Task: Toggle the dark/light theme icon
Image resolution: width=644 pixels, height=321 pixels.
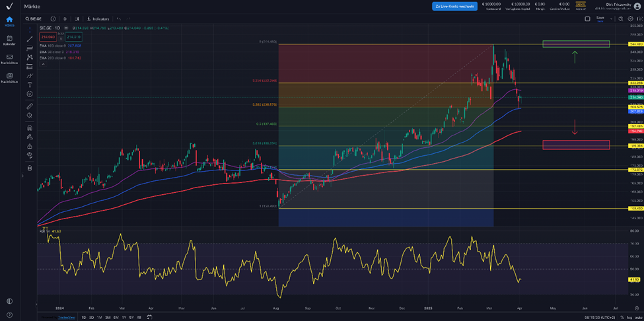Action: (x=9, y=301)
